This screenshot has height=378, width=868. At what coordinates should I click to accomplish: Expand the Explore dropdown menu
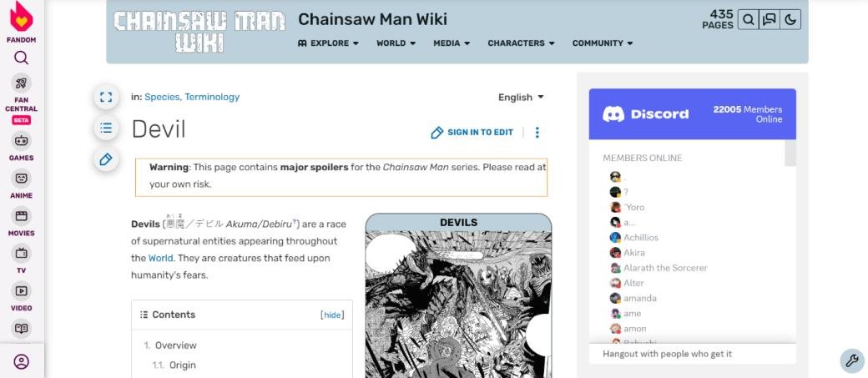(x=328, y=43)
